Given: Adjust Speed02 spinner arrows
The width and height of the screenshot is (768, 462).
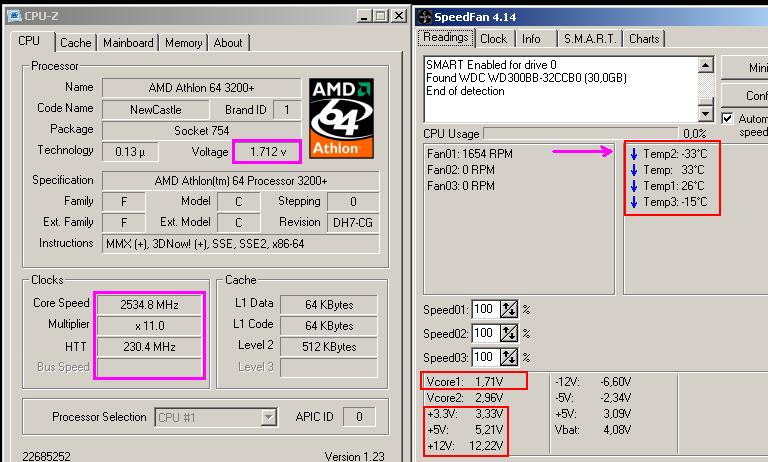Looking at the screenshot, I should 508,333.
